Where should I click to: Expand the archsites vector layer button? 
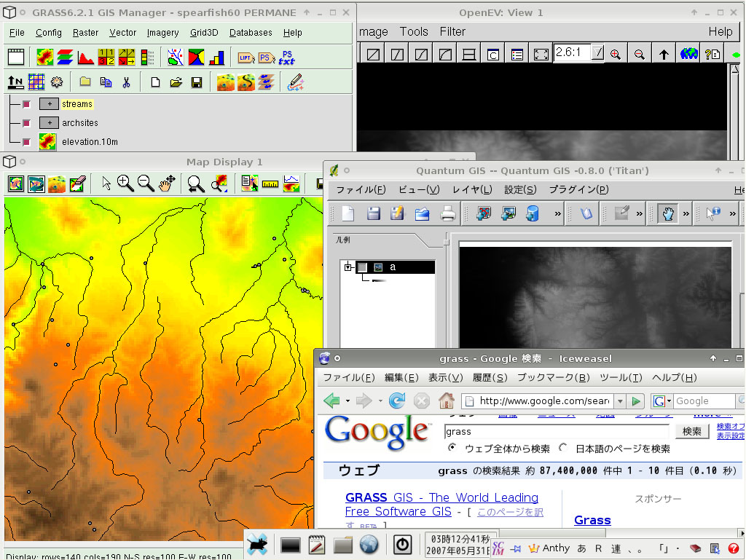click(x=49, y=122)
